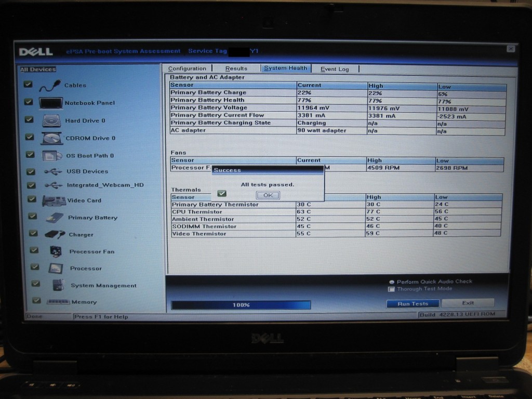The height and width of the screenshot is (399, 532).
Task: Click the OS Boot Path 0 icon
Action: pyautogui.click(x=52, y=155)
